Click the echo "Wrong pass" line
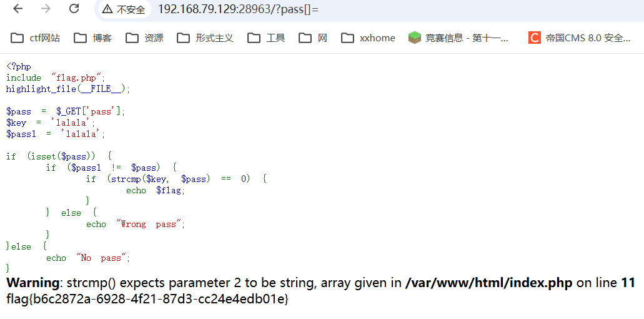 [x=136, y=224]
